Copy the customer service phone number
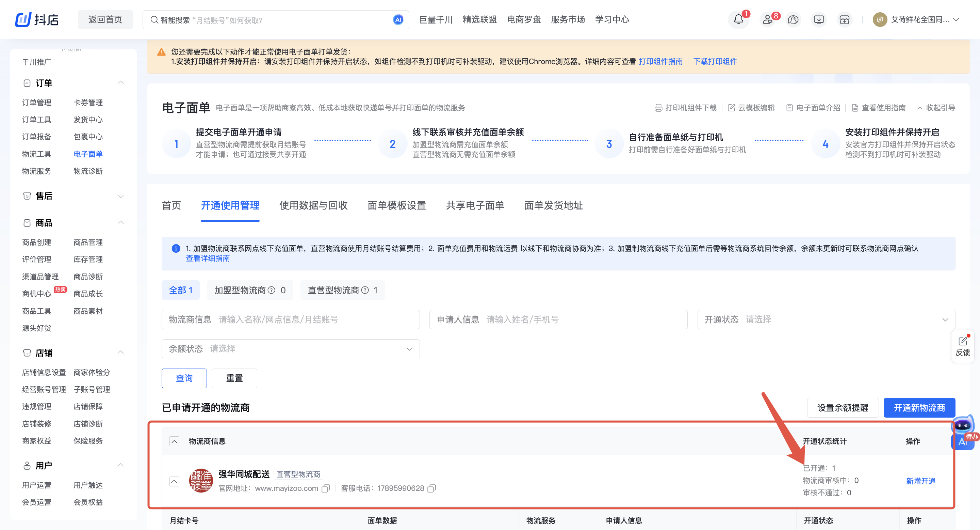This screenshot has height=530, width=980. point(431,488)
